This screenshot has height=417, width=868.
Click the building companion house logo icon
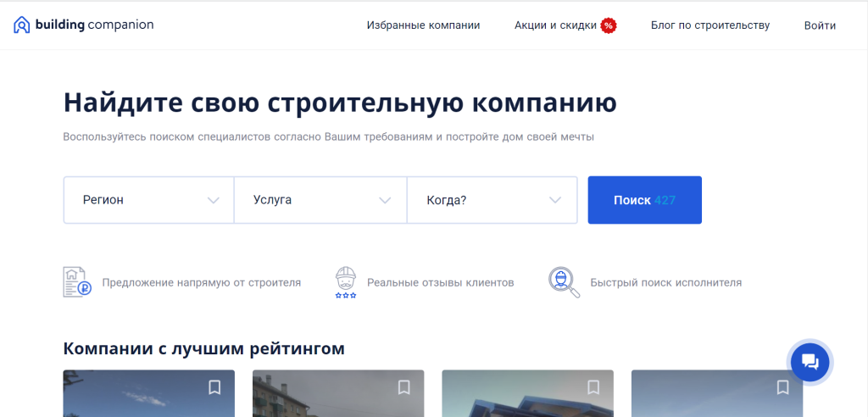click(21, 25)
